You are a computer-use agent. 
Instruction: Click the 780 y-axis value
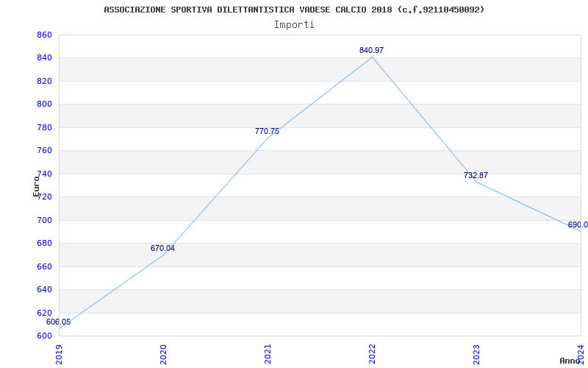tap(44, 127)
